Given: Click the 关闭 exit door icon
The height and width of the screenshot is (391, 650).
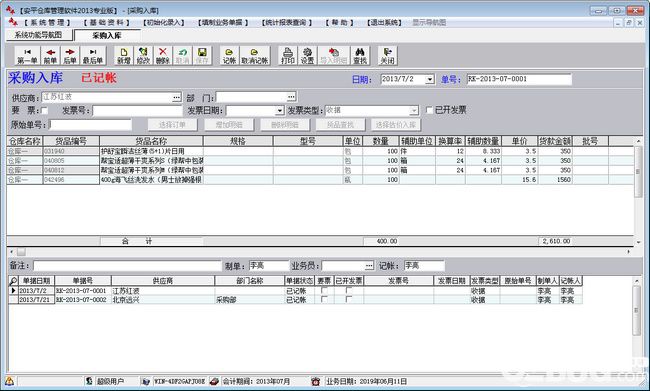Looking at the screenshot, I should pos(387,56).
